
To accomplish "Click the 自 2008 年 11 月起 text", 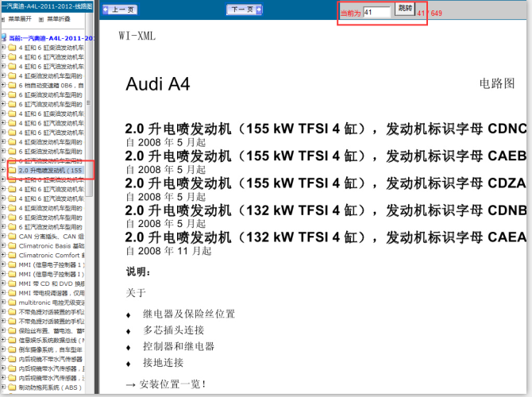I will tap(168, 251).
